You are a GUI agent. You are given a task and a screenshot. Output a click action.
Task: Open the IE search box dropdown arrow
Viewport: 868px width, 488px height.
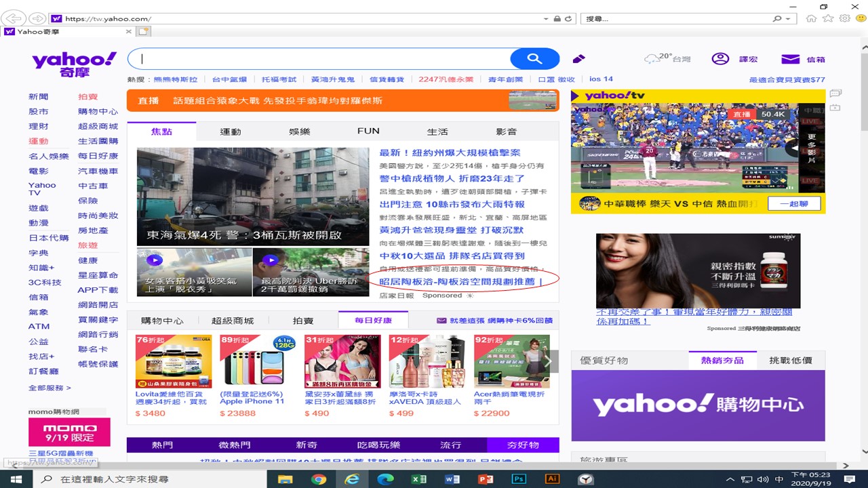(x=787, y=19)
